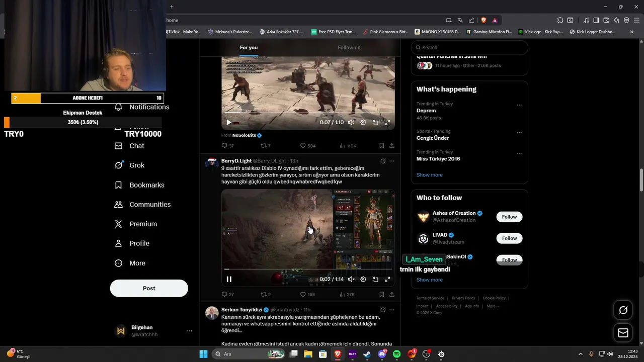Open Bookmarks icon in sidebar
The image size is (644, 362).
tap(119, 185)
